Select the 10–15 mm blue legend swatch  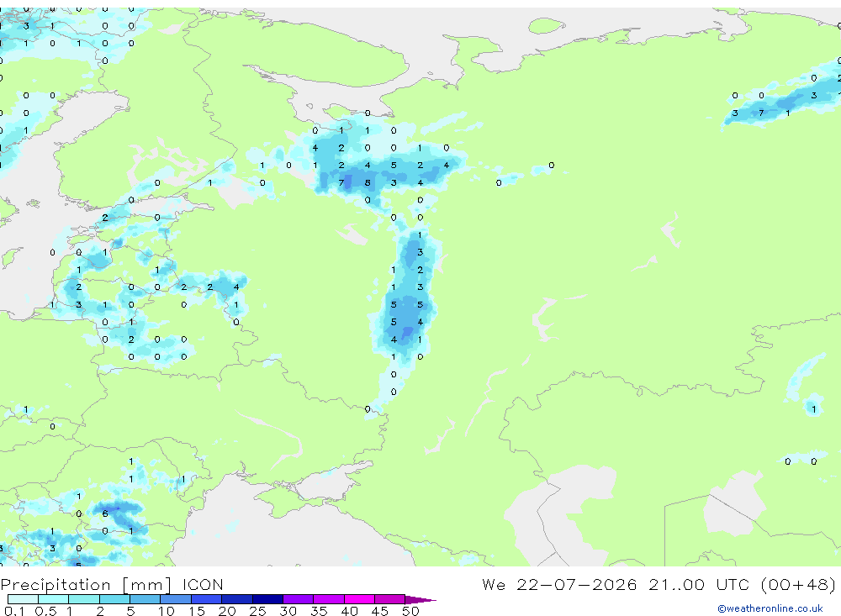[176, 599]
